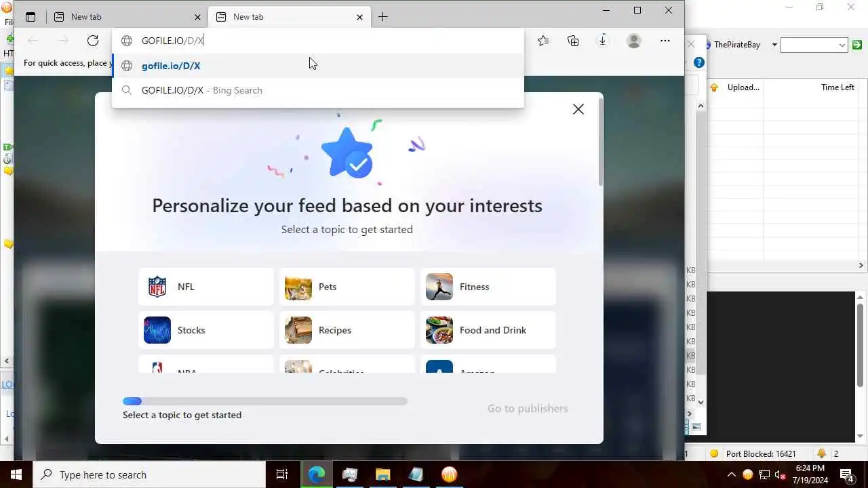
Task: Open Task View on the taskbar
Action: click(x=282, y=474)
